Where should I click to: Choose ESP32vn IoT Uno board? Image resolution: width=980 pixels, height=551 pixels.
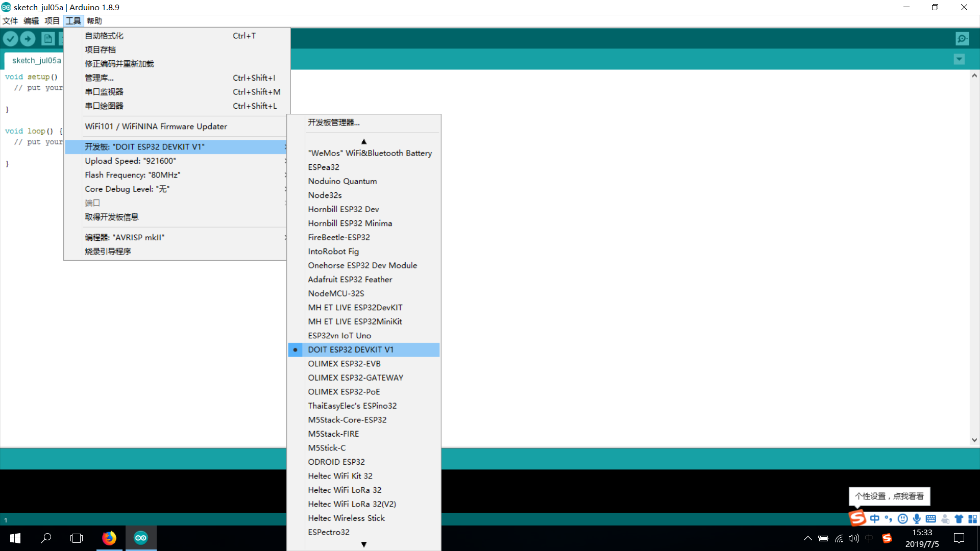(339, 336)
